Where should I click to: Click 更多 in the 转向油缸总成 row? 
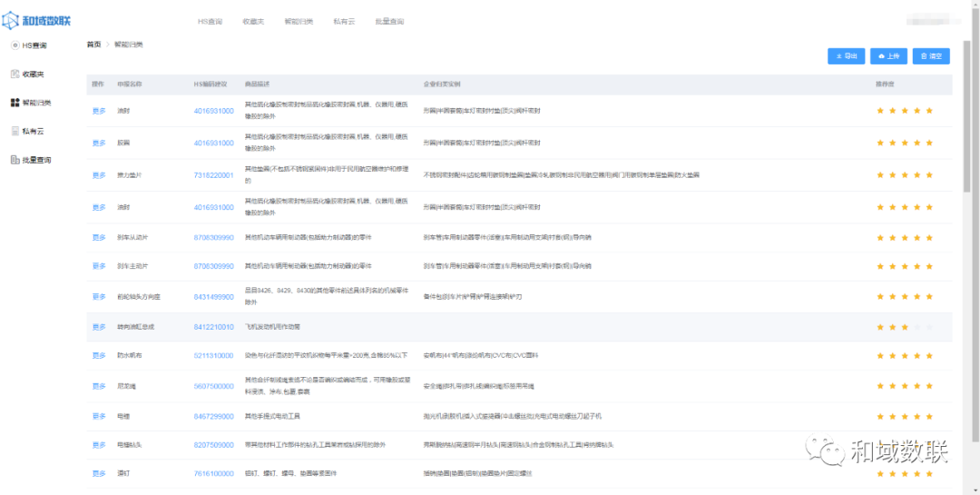(100, 327)
